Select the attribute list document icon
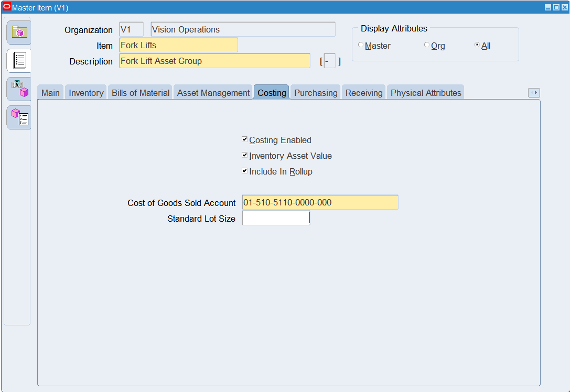 click(x=19, y=60)
